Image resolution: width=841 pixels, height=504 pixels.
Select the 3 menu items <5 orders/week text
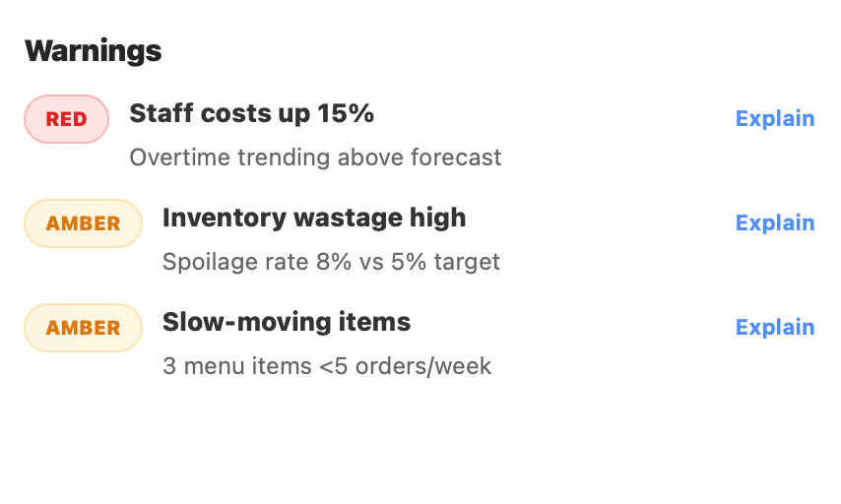click(326, 366)
